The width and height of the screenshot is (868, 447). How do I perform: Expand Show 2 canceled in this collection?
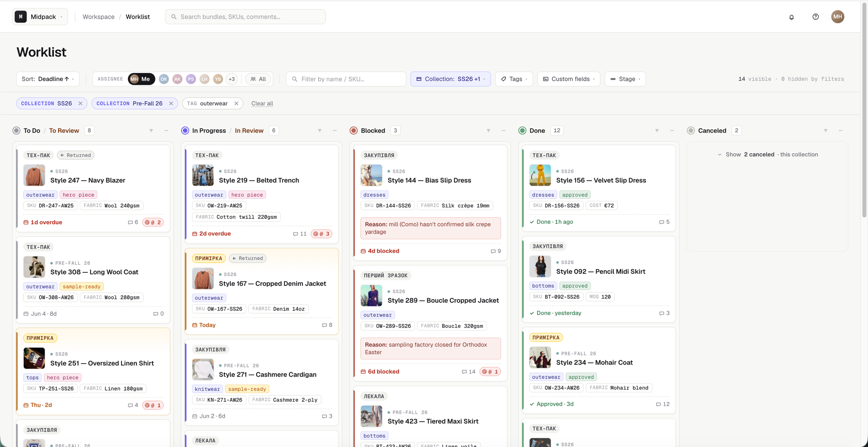[767, 155]
